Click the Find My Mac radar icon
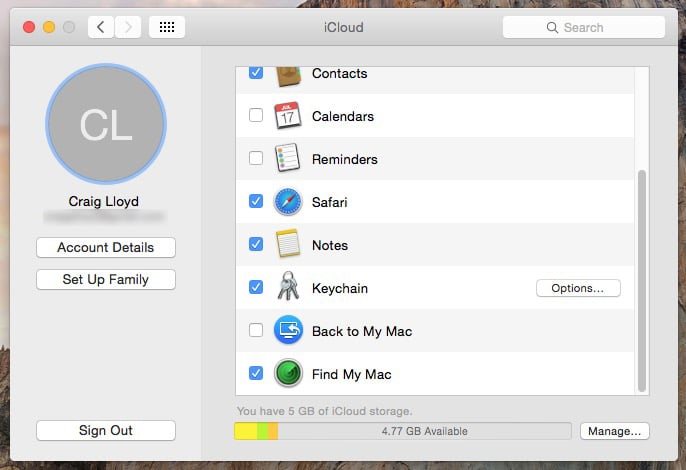 pyautogui.click(x=288, y=374)
